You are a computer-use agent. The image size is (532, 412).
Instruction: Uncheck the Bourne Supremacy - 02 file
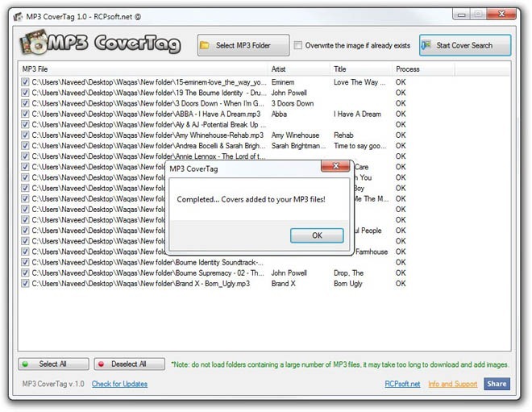coord(25,273)
